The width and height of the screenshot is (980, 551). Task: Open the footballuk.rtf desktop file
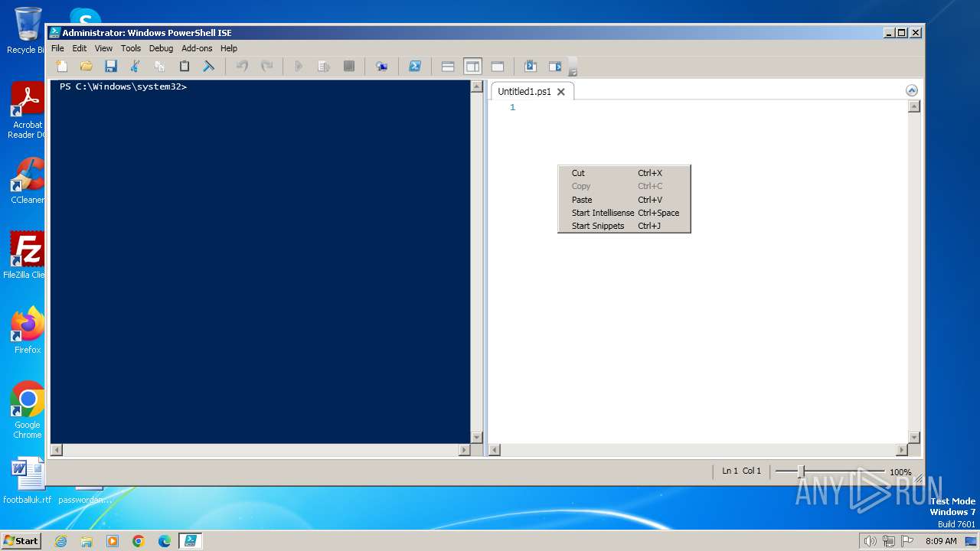pyautogui.click(x=28, y=481)
